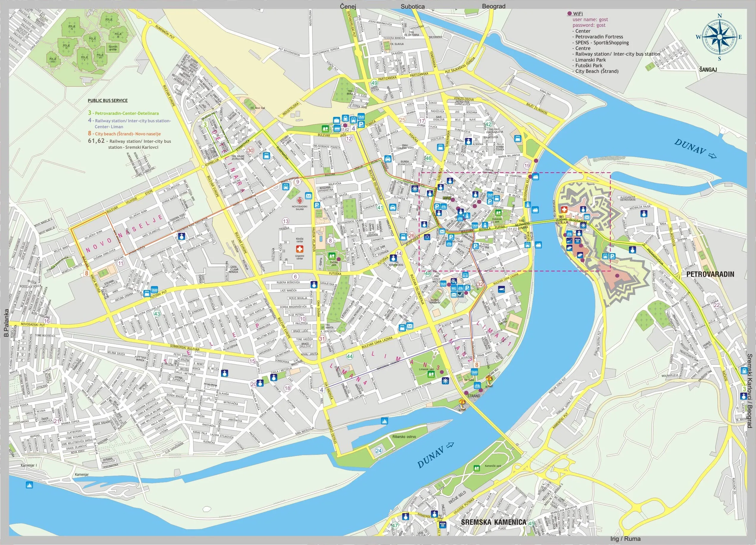The height and width of the screenshot is (545, 756).
Task: Select the sailboat icon above Ribarsko ostrvo
Action: point(385,421)
